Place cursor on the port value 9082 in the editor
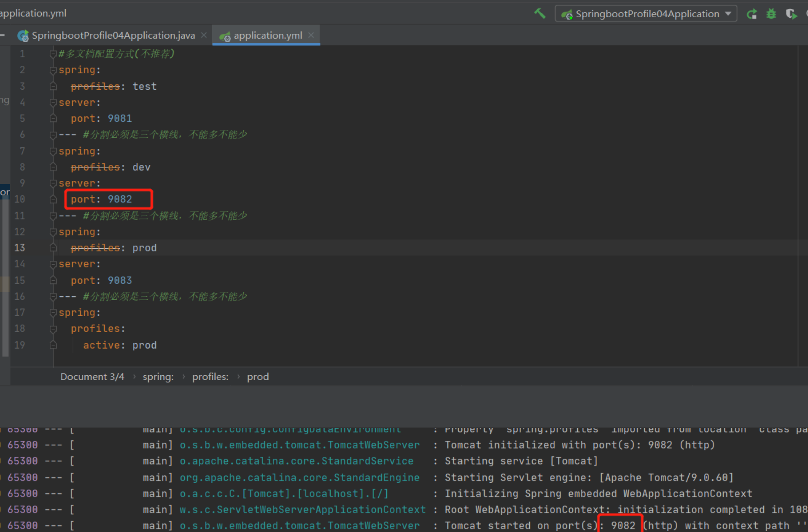Screen dimensions: 808x532 point(120,199)
